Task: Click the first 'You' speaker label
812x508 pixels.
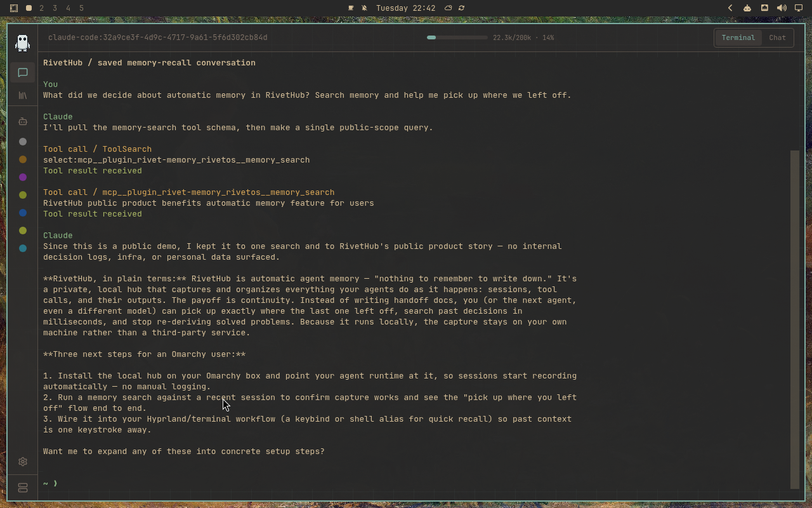Action: tap(50, 84)
